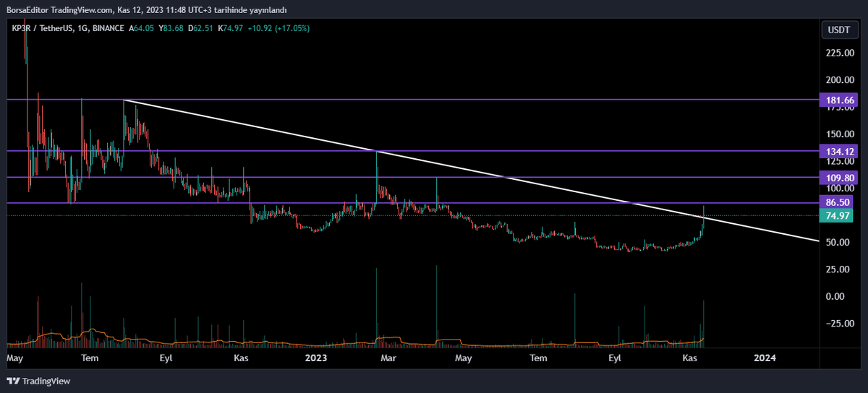This screenshot has width=868, height=393.
Task: Click the Mar label on time axis
Action: click(388, 358)
